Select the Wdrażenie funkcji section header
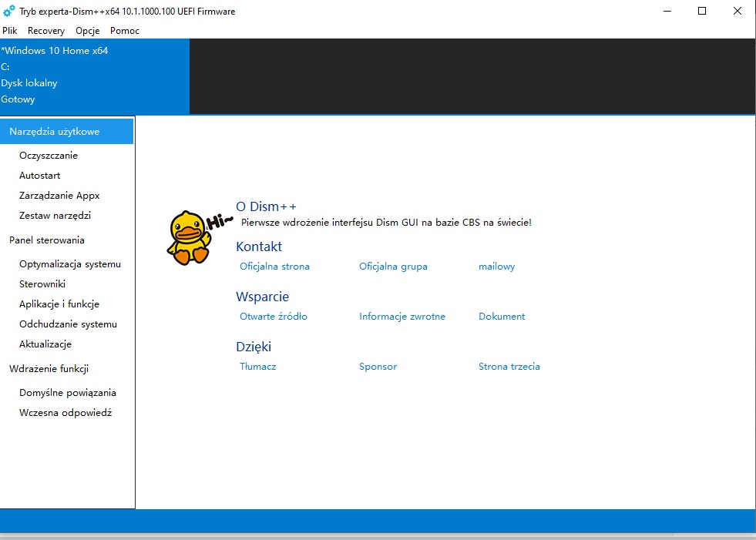 point(49,369)
